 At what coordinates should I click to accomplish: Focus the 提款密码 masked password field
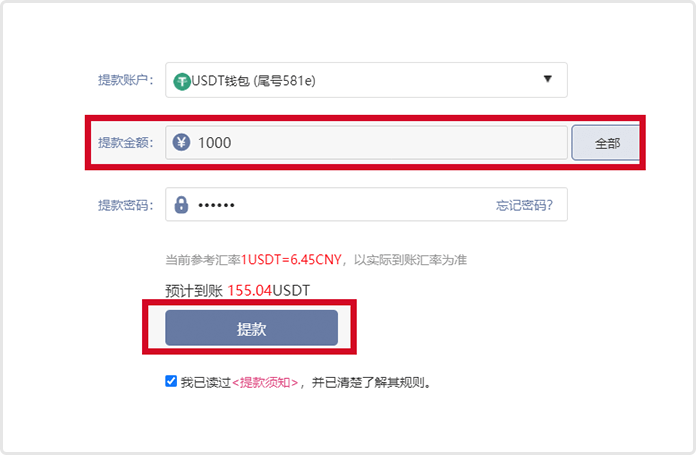366,204
